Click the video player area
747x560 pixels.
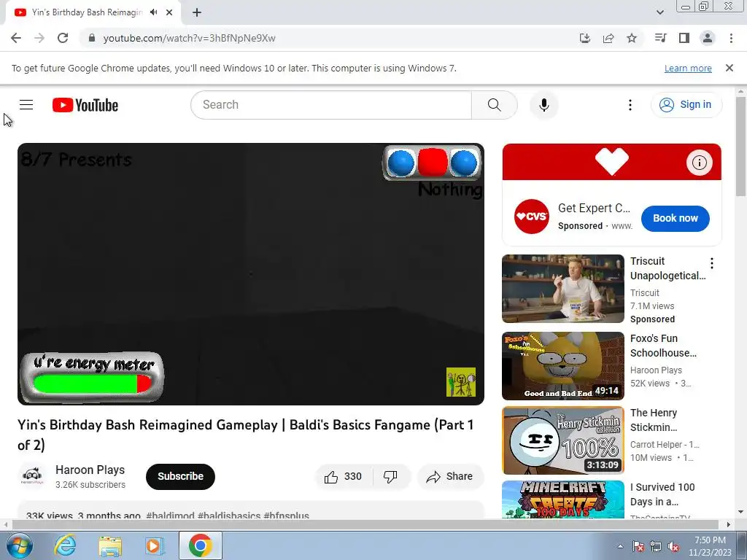click(x=251, y=274)
